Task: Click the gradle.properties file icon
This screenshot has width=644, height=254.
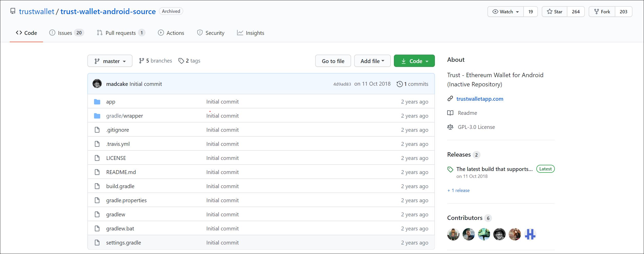Action: click(97, 200)
